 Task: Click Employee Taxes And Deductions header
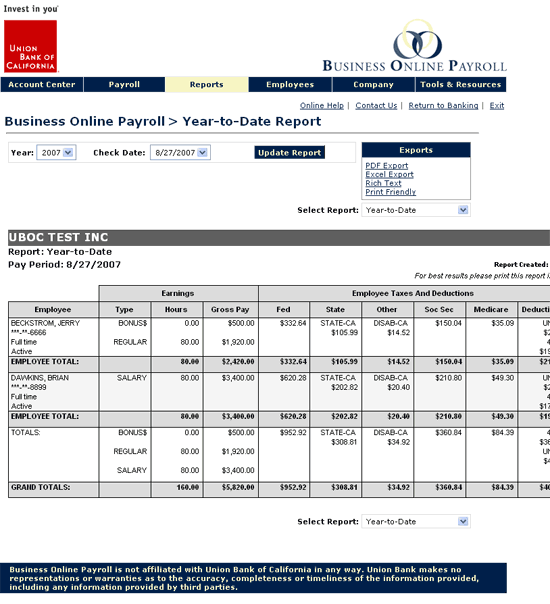413,293
